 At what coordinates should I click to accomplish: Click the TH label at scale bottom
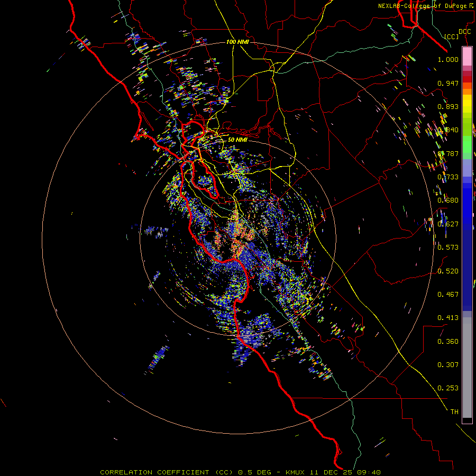pyautogui.click(x=454, y=412)
